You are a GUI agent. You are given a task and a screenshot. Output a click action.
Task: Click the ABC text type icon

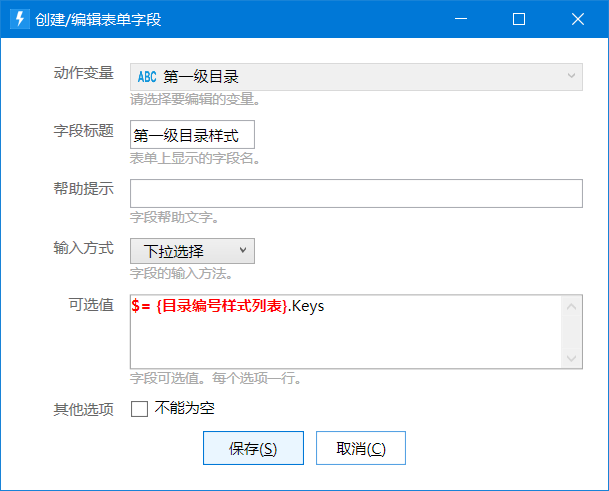[x=147, y=77]
